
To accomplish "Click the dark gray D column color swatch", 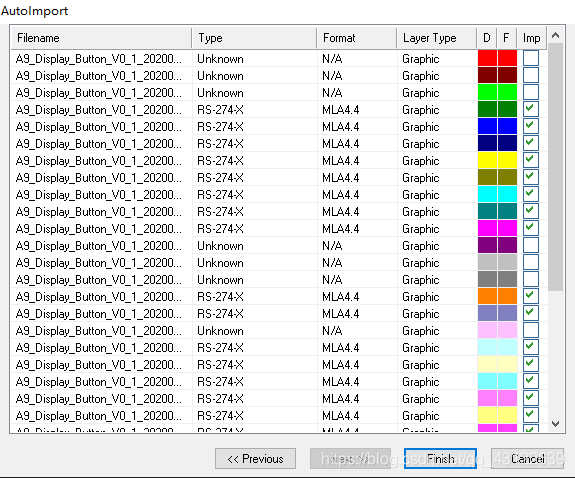I will click(487, 279).
